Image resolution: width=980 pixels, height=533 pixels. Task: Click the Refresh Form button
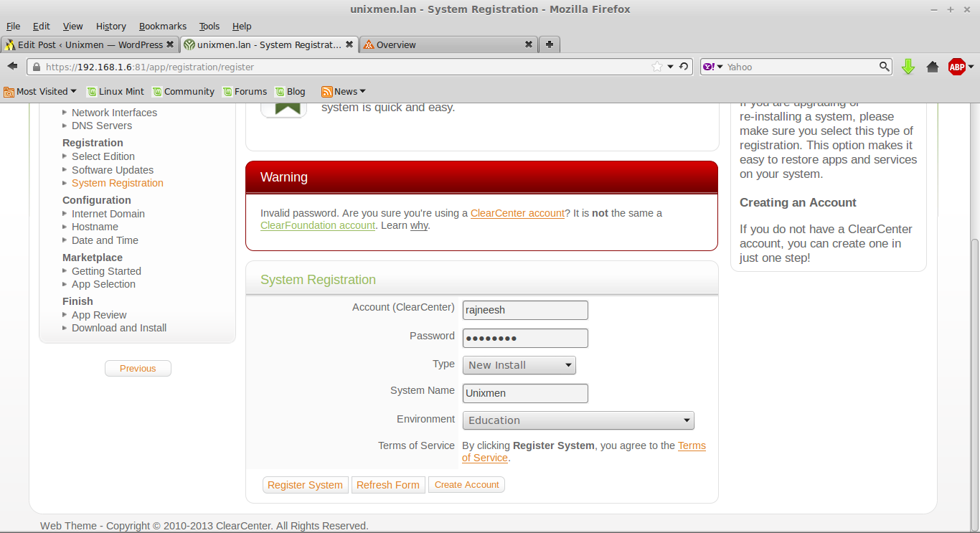(387, 485)
